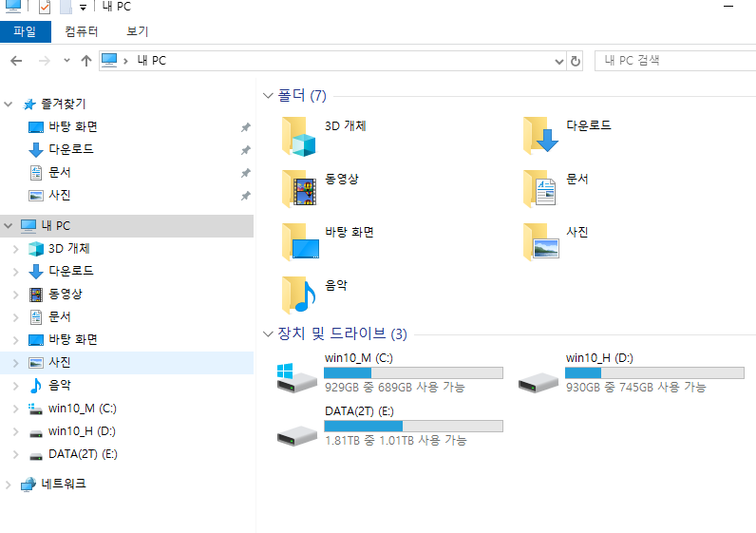Select the win10_H (D:) drive icon in main pane
This screenshot has height=533, width=756.
pos(539,383)
